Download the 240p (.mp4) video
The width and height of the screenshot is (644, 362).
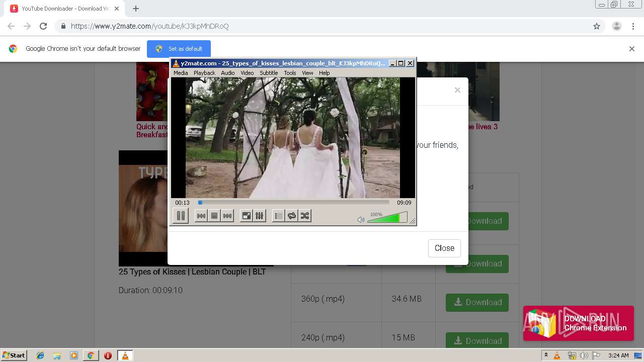[x=477, y=341]
